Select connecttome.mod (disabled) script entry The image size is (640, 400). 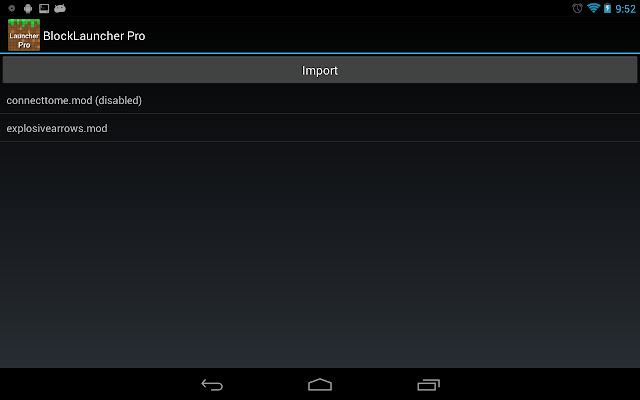(x=320, y=100)
